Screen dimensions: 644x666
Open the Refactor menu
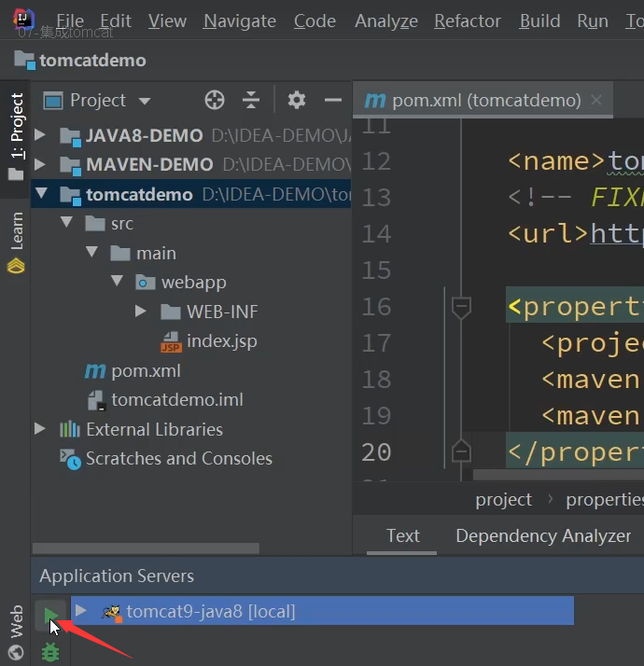point(468,21)
